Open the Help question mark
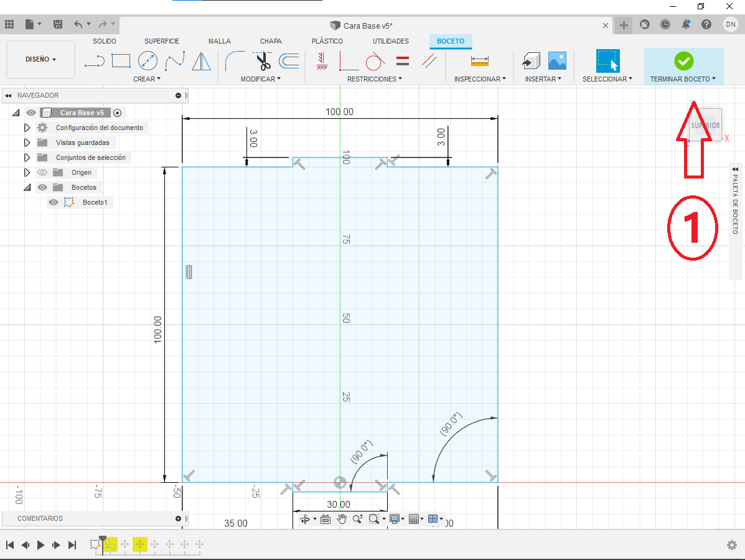This screenshot has width=745, height=560. pos(706,24)
